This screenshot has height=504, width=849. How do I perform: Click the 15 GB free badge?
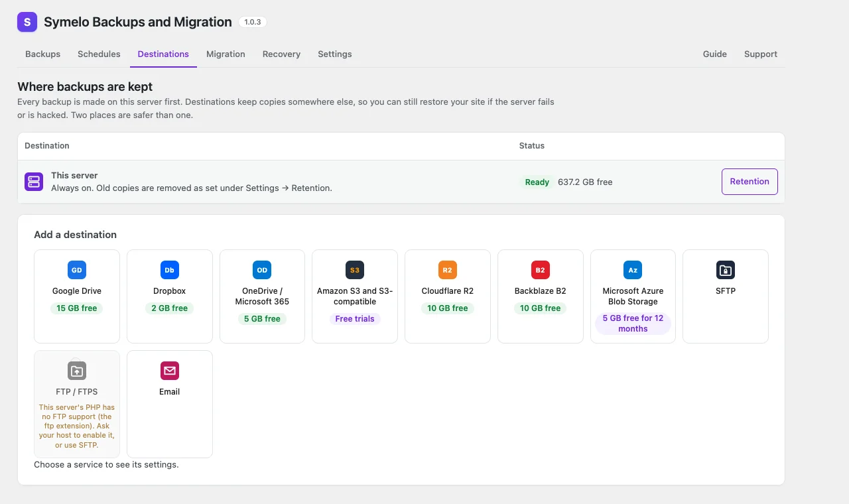tap(77, 308)
